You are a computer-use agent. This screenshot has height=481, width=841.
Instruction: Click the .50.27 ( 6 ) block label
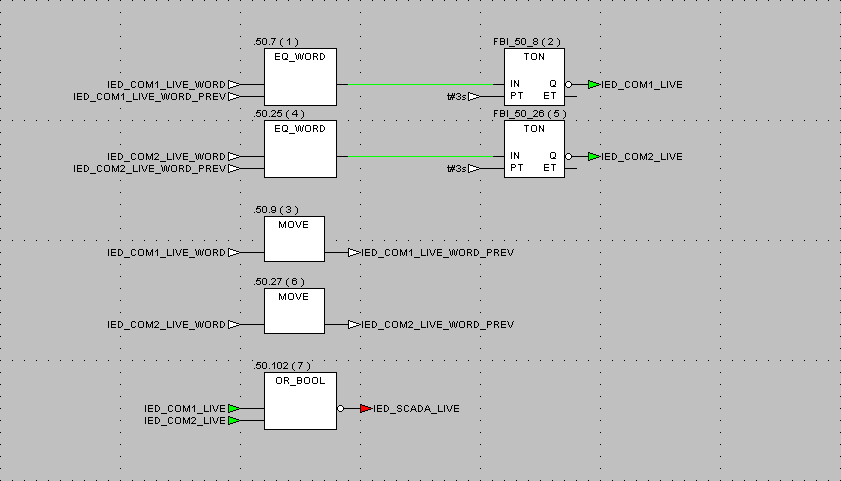[279, 282]
